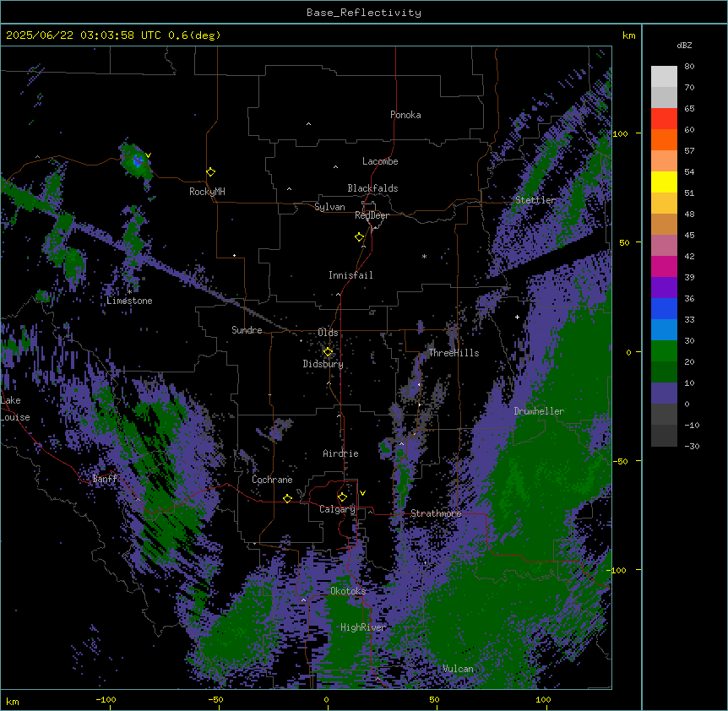Viewport: 728px width, 711px height.
Task: Select the purple legend swatch below 39
Action: tap(664, 287)
